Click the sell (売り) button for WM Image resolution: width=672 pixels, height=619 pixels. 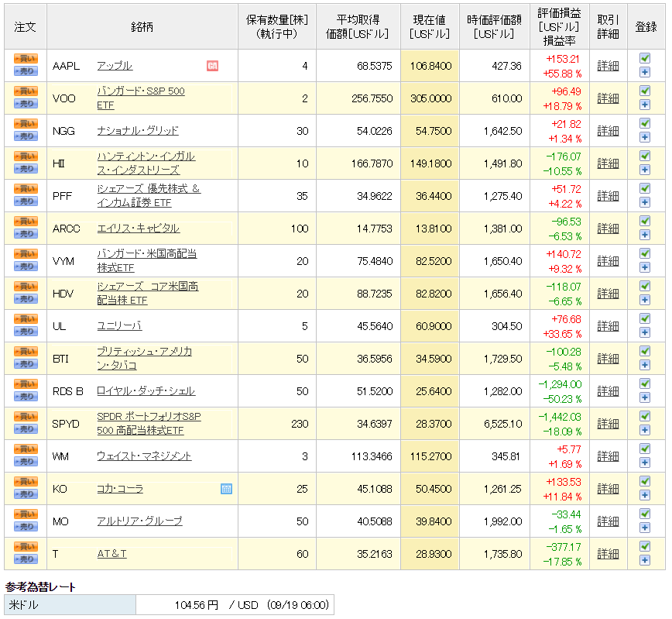click(26, 463)
